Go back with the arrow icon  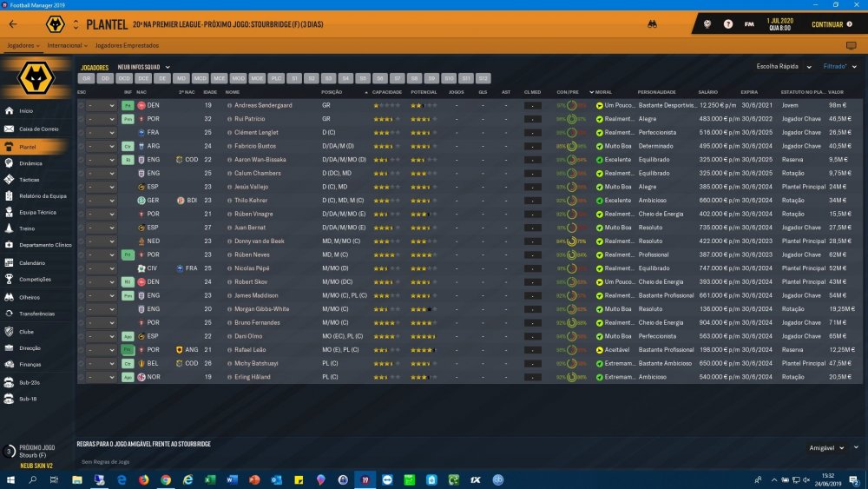[13, 24]
